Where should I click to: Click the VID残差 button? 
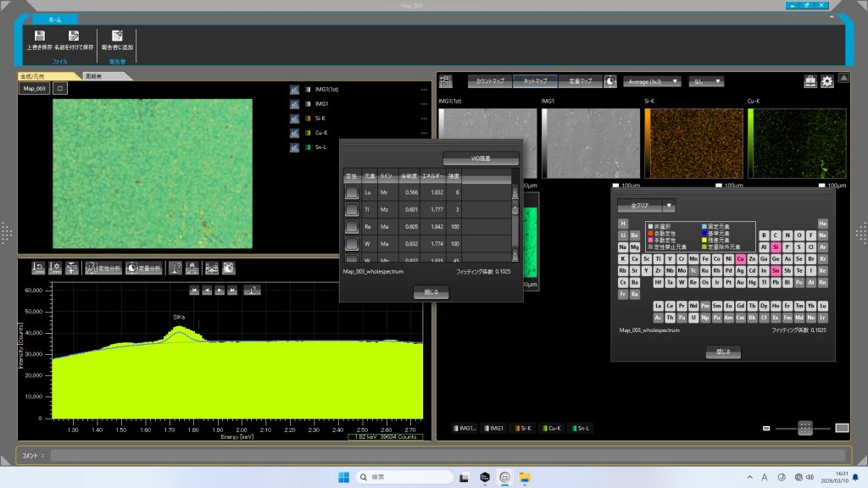point(481,158)
